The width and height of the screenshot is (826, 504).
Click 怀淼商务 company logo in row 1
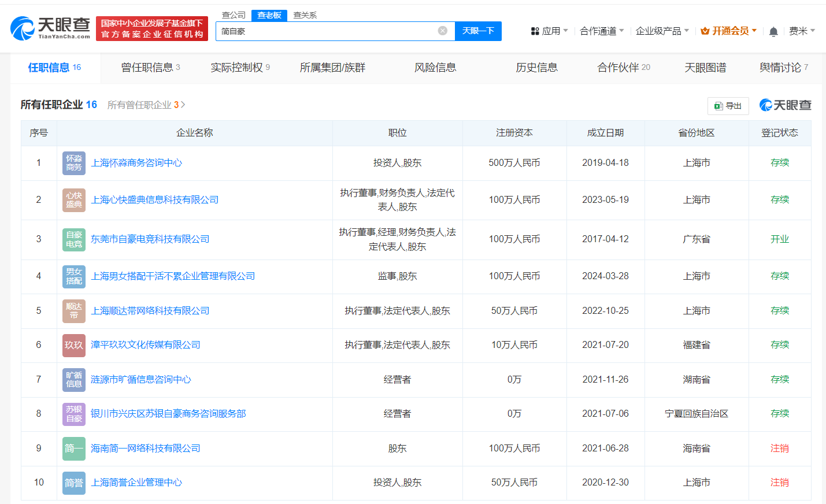[73, 162]
